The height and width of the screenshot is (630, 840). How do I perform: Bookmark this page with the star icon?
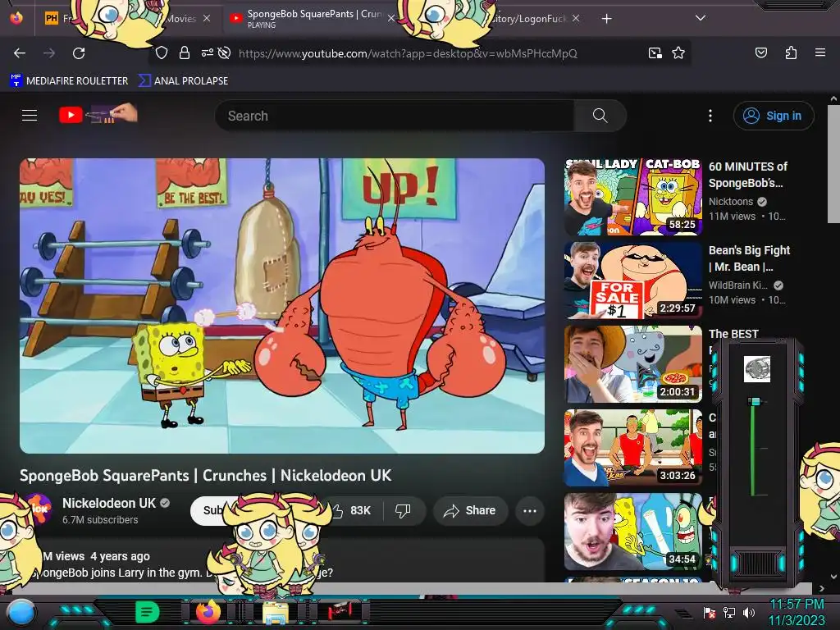pyautogui.click(x=678, y=52)
